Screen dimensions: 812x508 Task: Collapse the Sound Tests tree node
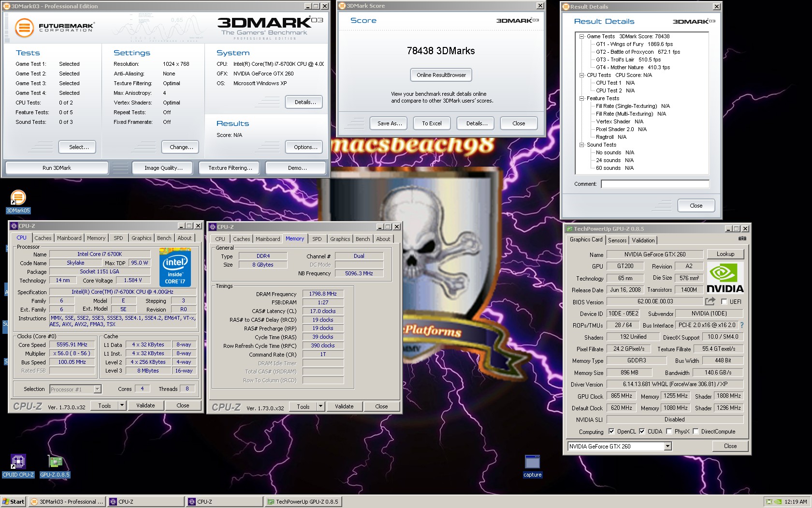click(582, 145)
